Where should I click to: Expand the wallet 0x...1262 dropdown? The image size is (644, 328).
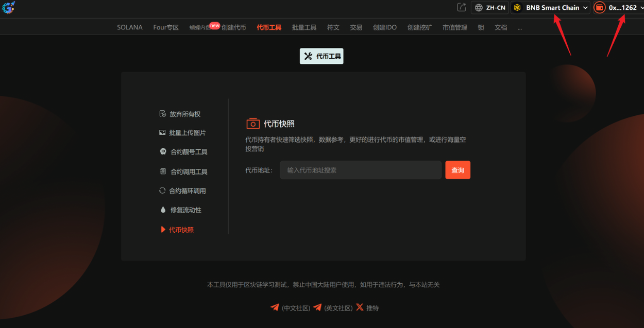click(618, 7)
